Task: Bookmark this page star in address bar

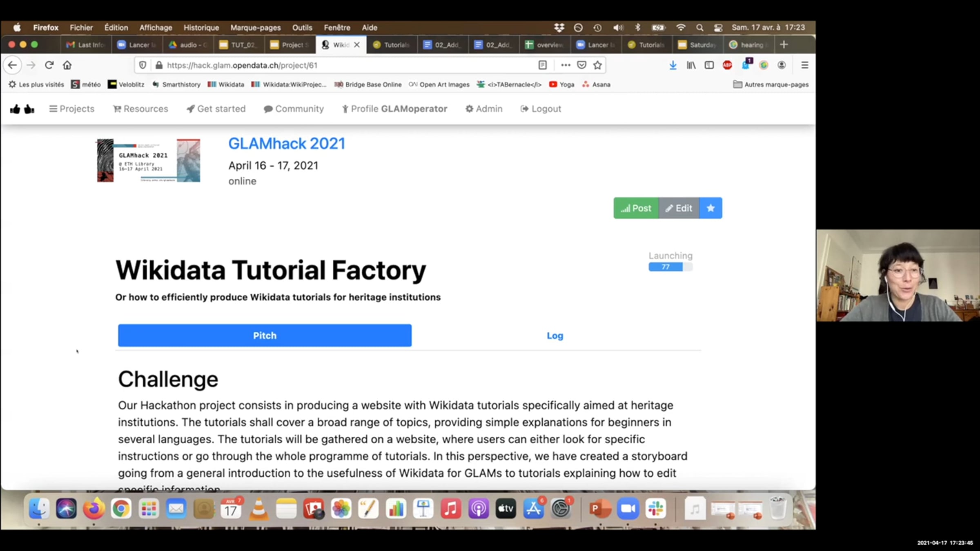Action: [x=597, y=65]
